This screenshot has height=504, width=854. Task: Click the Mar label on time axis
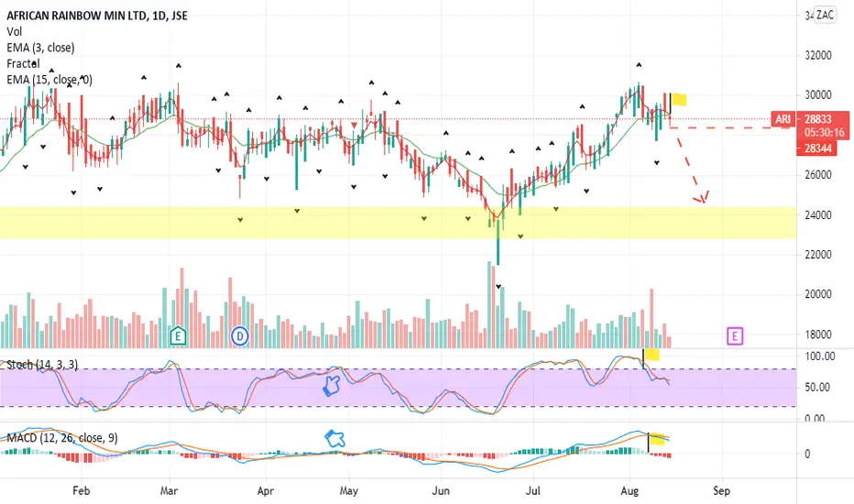coord(169,491)
